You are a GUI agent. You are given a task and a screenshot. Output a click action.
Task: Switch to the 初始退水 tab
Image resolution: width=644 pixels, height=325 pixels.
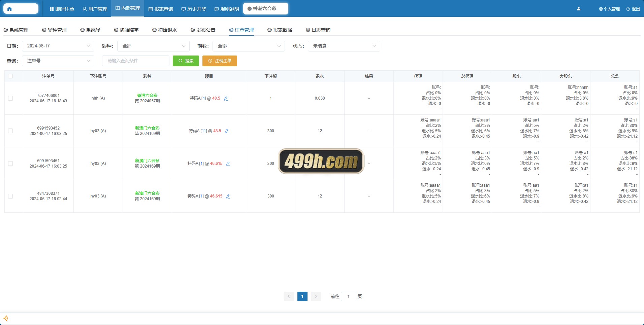[x=165, y=30]
